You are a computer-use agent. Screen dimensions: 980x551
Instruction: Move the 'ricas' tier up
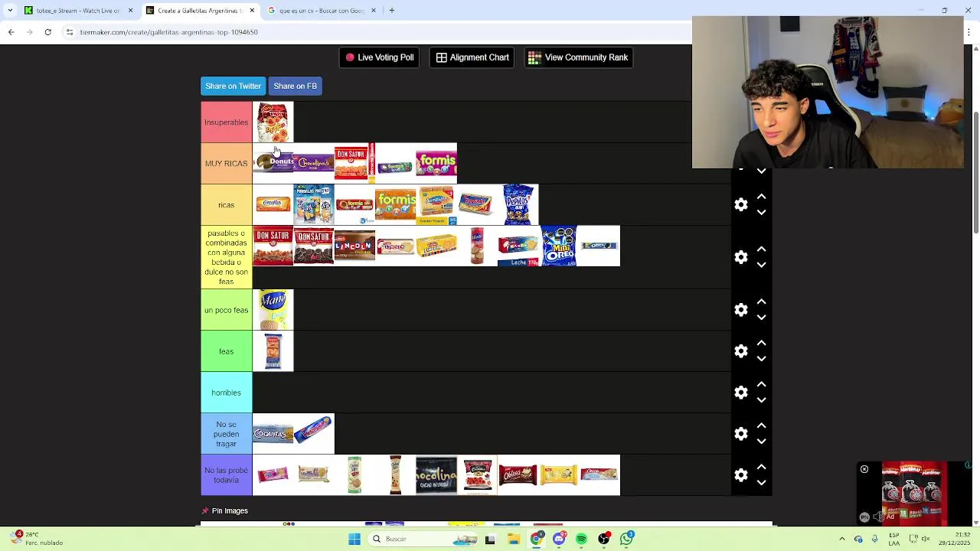(x=761, y=197)
